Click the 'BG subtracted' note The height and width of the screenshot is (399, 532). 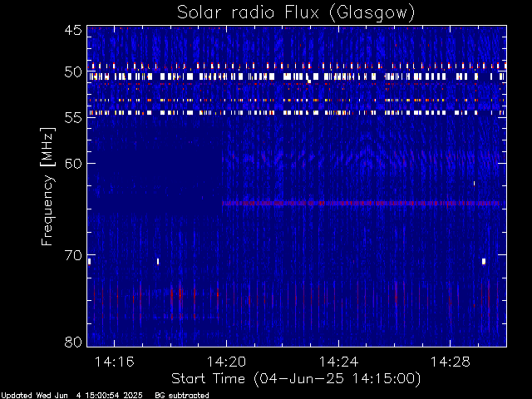coord(182,396)
